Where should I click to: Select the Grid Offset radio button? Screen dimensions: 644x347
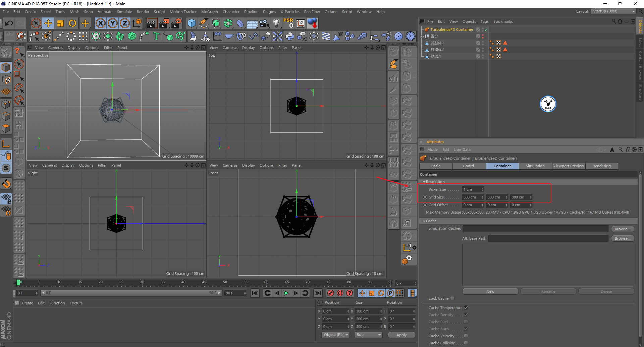[x=425, y=205]
